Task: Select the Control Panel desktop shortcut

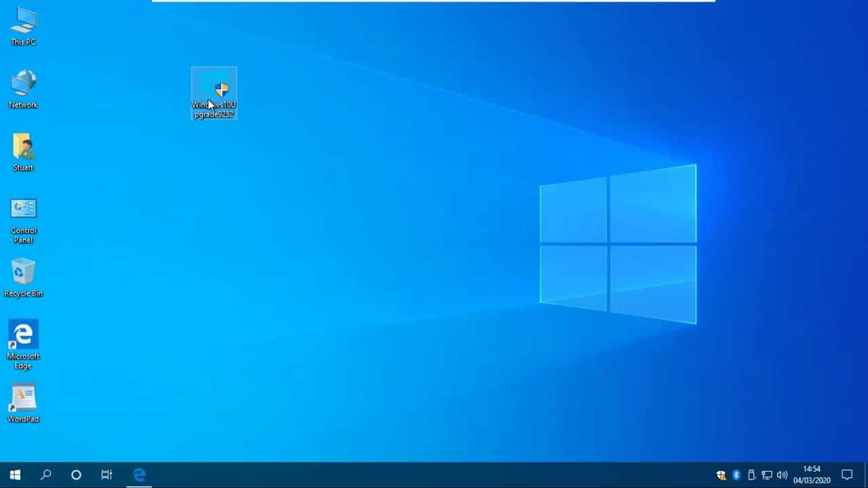Action: 23,220
